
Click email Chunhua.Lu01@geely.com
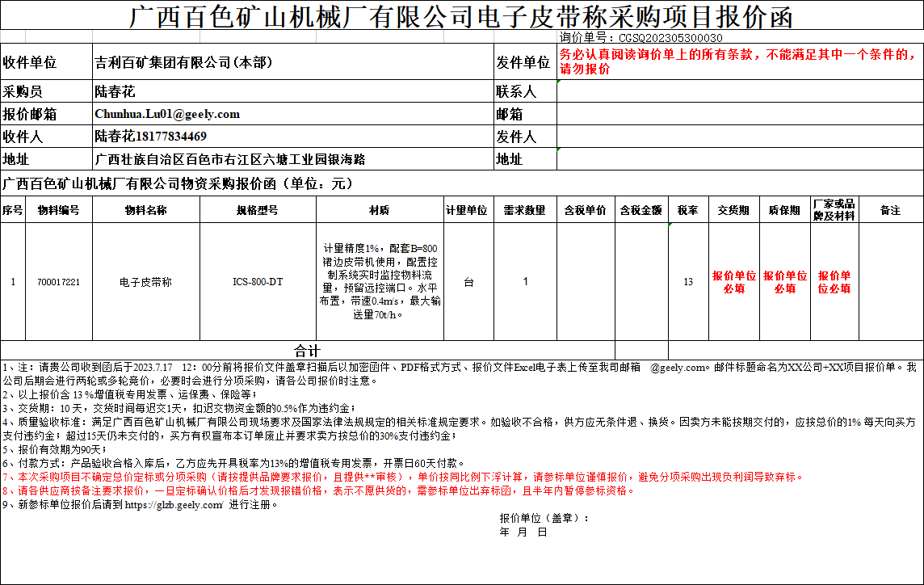click(x=167, y=114)
